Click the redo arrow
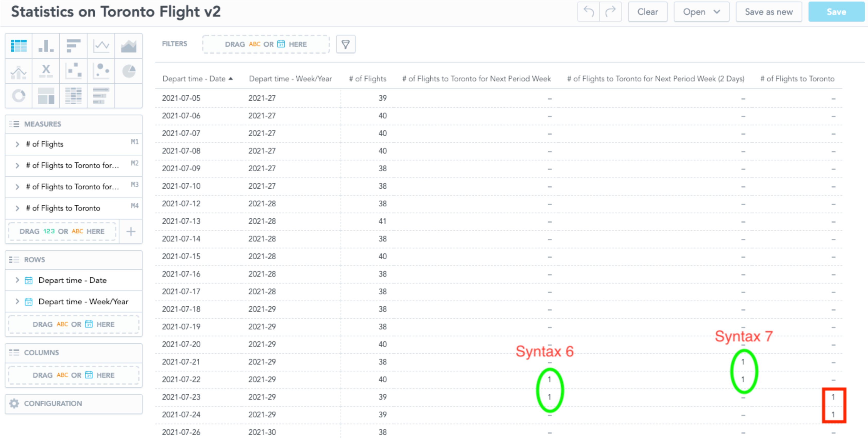The width and height of the screenshot is (868, 442). 610,12
